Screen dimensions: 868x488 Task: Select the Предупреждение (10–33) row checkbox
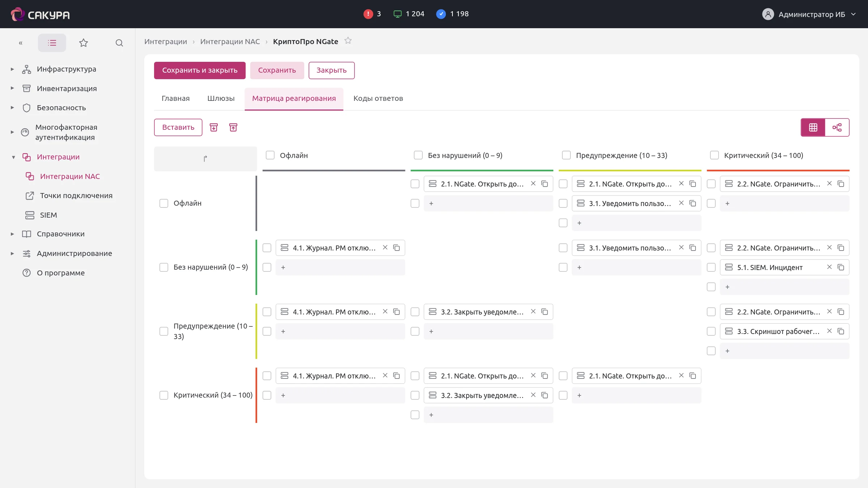point(164,331)
